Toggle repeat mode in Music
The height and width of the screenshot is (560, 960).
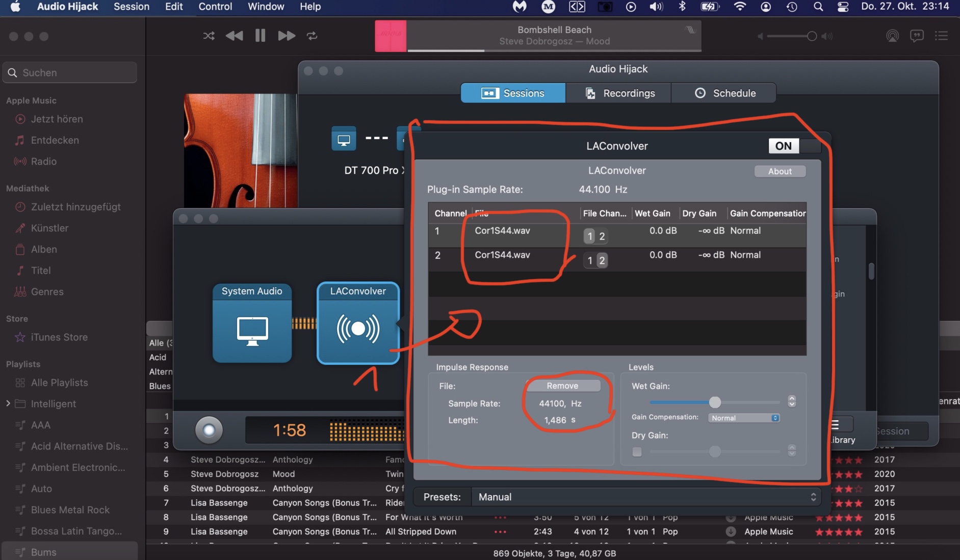click(312, 36)
